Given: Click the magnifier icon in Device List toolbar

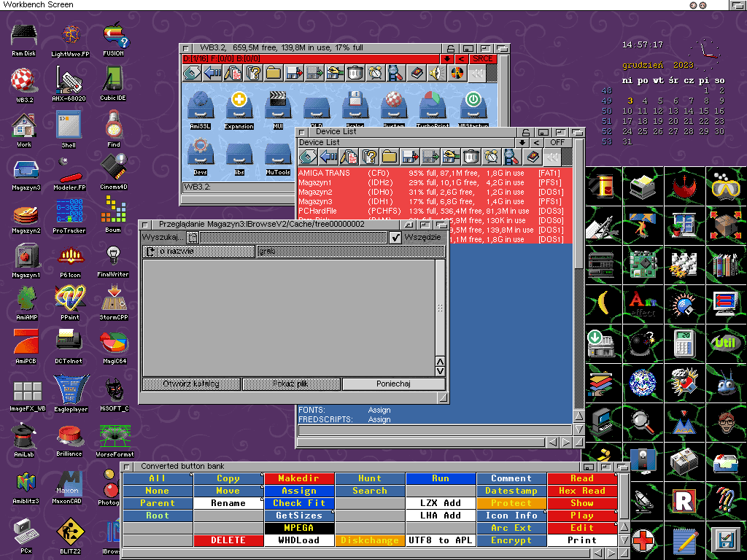Looking at the screenshot, I should pos(511,157).
